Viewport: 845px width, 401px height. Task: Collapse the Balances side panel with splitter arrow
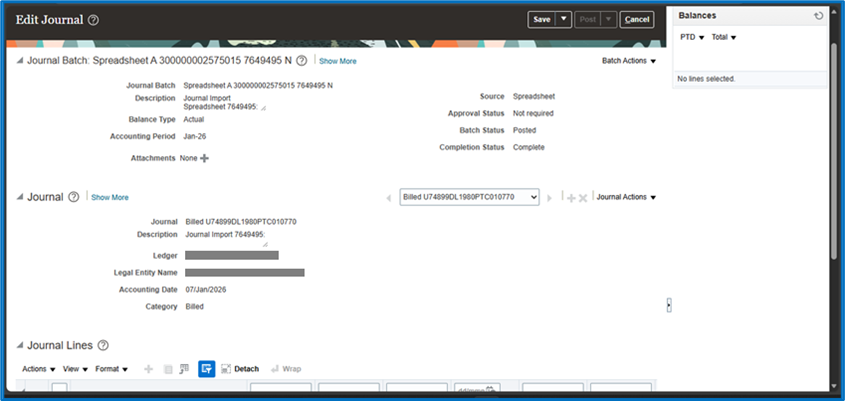pyautogui.click(x=669, y=305)
